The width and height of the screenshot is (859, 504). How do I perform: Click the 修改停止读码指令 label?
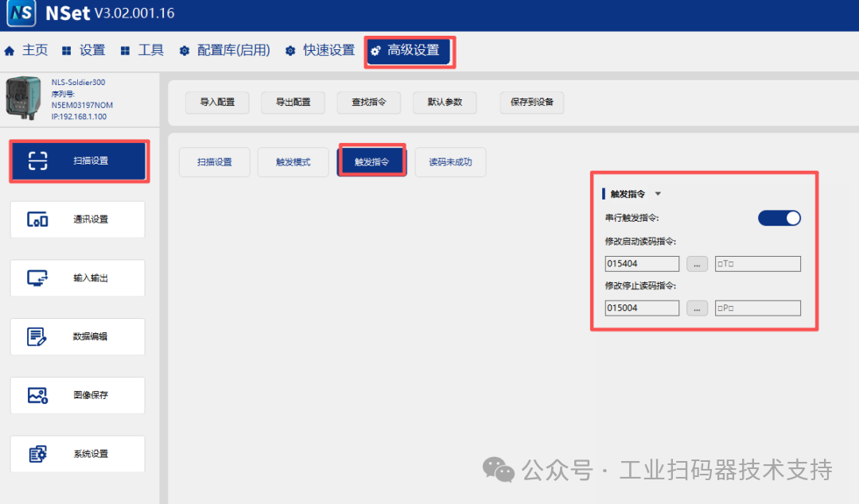pyautogui.click(x=640, y=286)
